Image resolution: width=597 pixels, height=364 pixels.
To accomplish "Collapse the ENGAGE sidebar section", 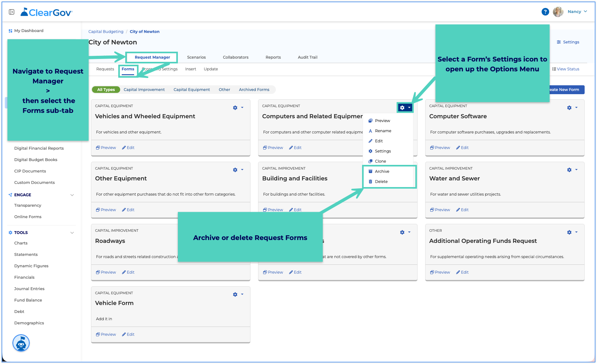I will click(x=72, y=195).
